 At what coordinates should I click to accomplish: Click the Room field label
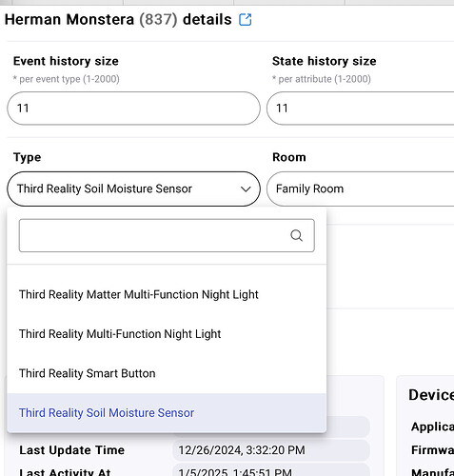[x=289, y=157]
